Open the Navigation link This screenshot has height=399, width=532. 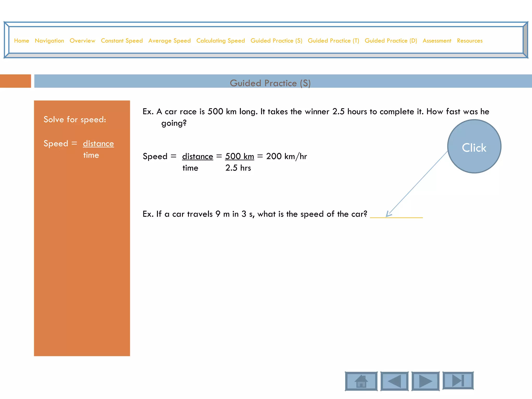(49, 41)
